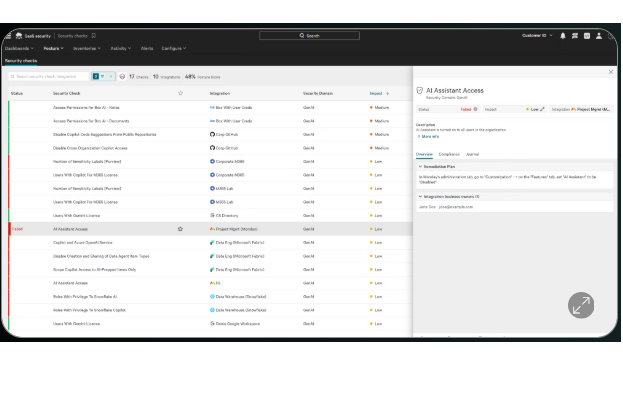Click the info icon next to Failed status
Viewport: 623px width, 400px height.
[x=476, y=109]
